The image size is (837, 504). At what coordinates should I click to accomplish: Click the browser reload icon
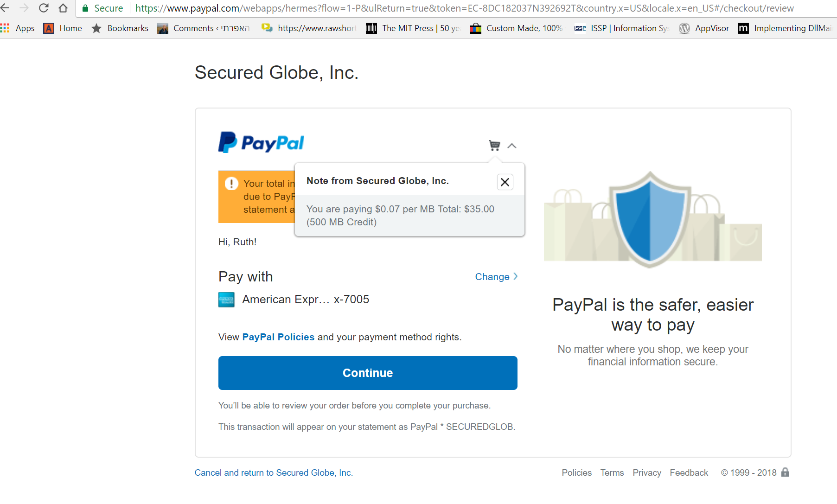[x=44, y=8]
